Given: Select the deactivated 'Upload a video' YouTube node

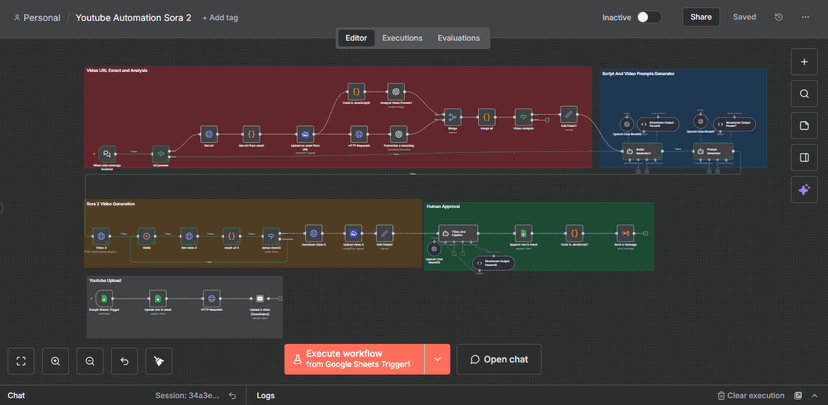Looking at the screenshot, I should (259, 298).
